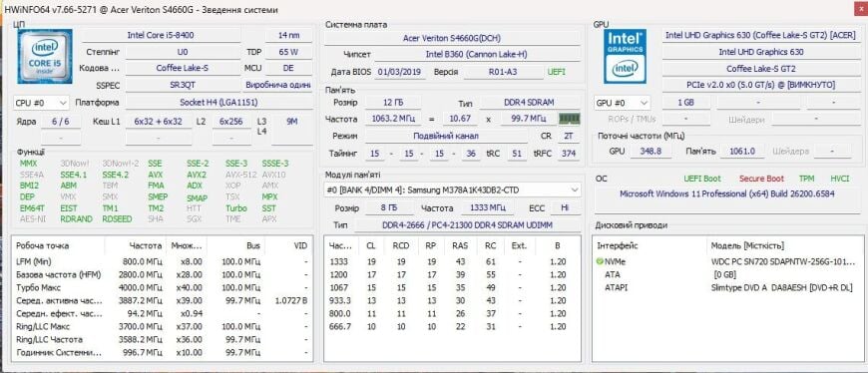The width and height of the screenshot is (868, 373).
Task: Click the 14 nm process value
Action: point(289,35)
